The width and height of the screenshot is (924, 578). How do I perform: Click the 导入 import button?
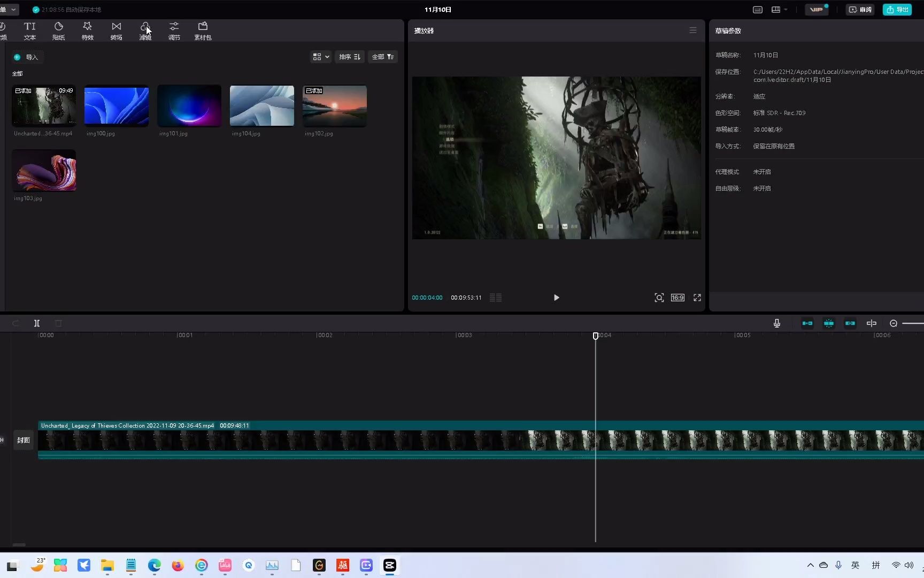click(27, 57)
